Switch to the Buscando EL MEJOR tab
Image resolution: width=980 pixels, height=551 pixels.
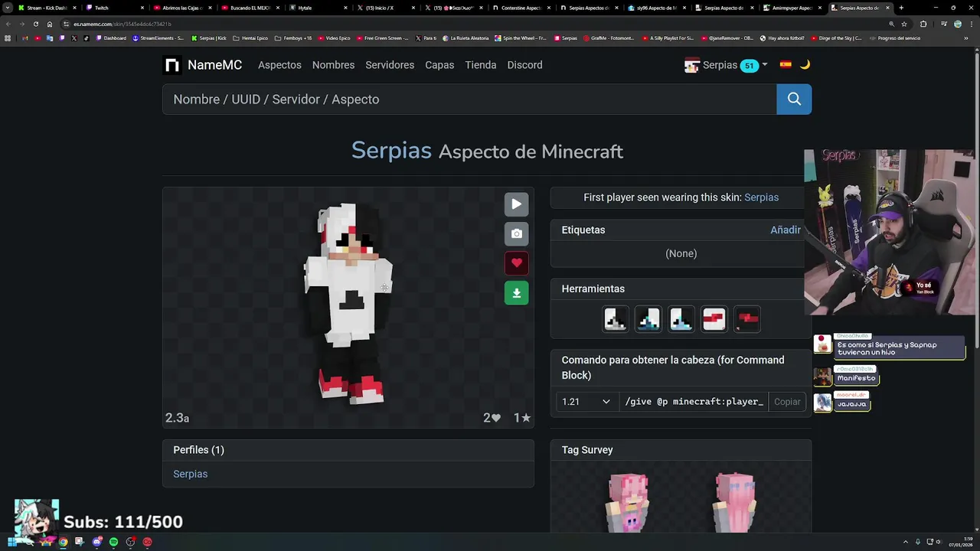coord(250,8)
